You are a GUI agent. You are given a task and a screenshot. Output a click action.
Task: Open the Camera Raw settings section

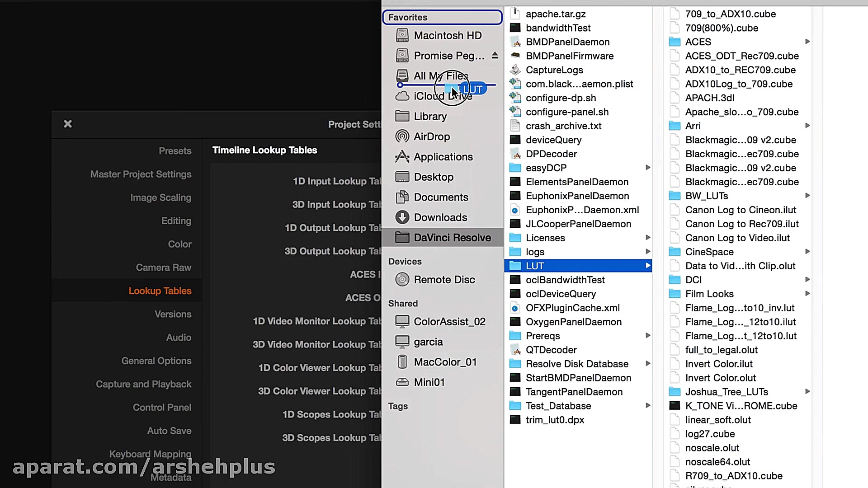[163, 267]
